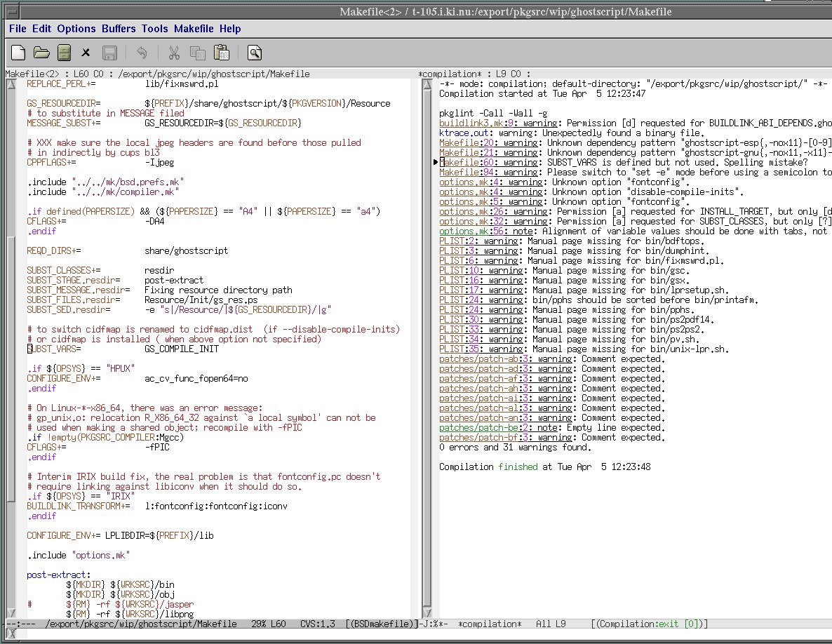
Task: Open patches/patch-ai:3 warning
Action: [506, 398]
